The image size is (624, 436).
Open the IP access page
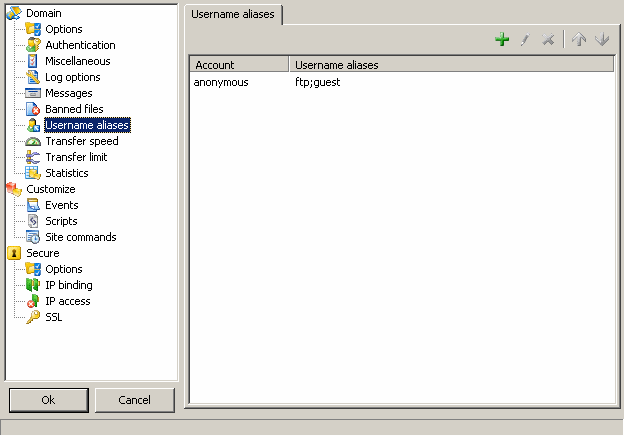pos(68,301)
